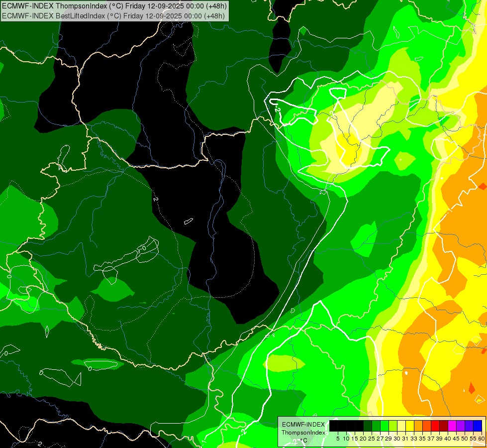Pick the orange legend swatch (33-35)
Screen dimensions: 487x448
coord(418,426)
